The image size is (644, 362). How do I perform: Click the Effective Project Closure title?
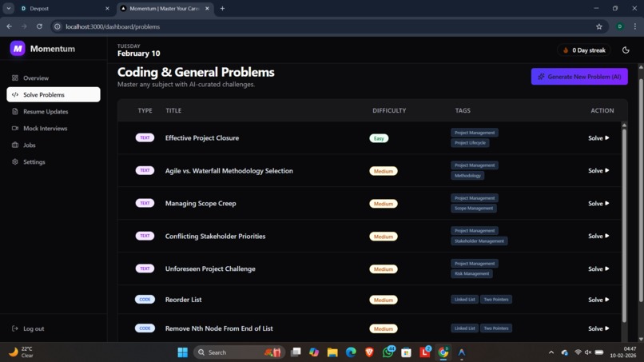click(202, 138)
